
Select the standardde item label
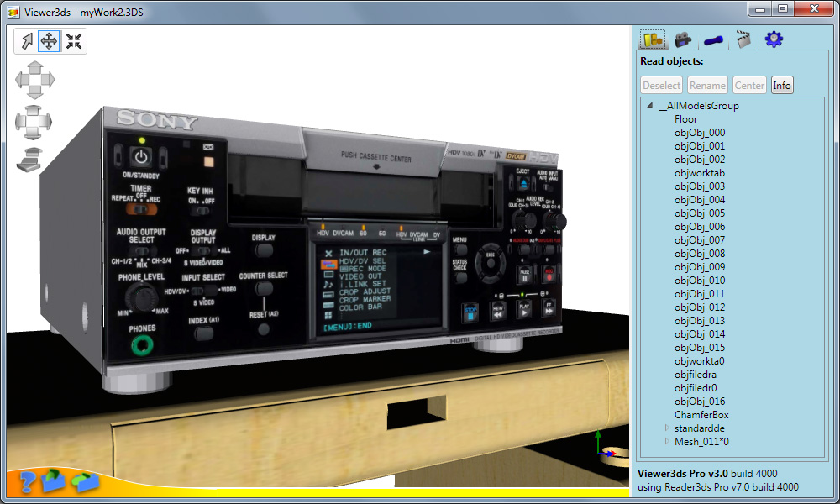(699, 428)
